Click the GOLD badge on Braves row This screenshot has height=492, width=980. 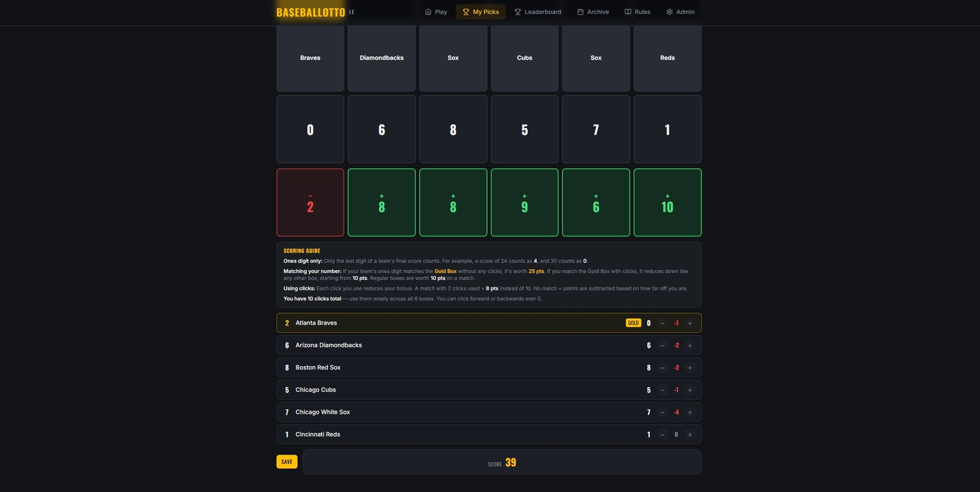tap(633, 323)
